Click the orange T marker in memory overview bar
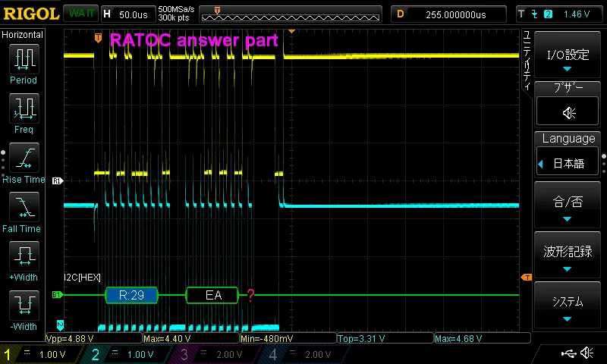Viewport: 607px width, 364px height. (x=217, y=11)
